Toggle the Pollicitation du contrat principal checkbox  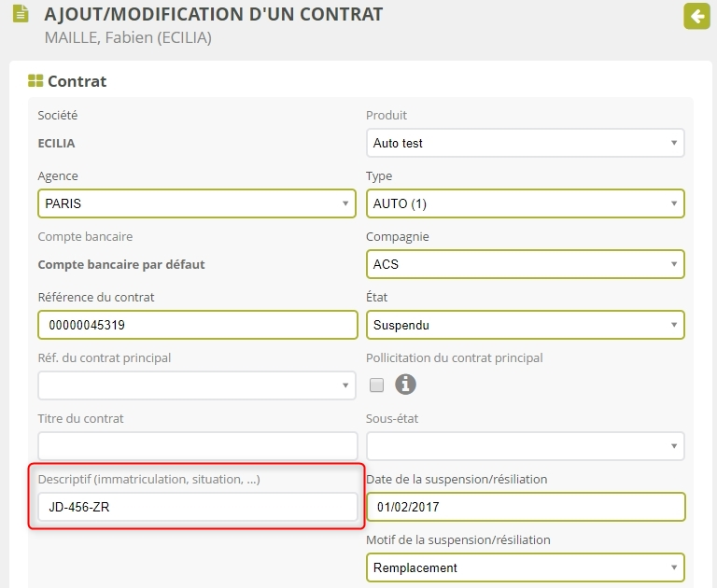[377, 385]
